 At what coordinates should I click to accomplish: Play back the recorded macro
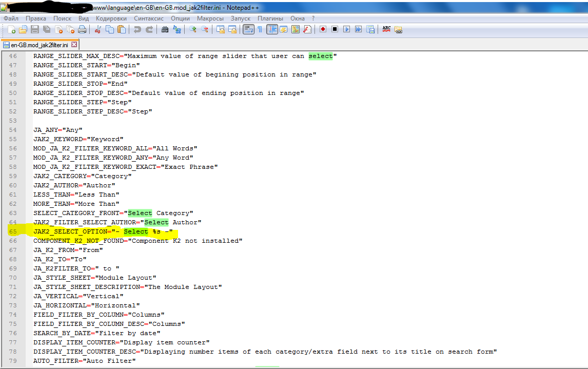[x=346, y=29]
